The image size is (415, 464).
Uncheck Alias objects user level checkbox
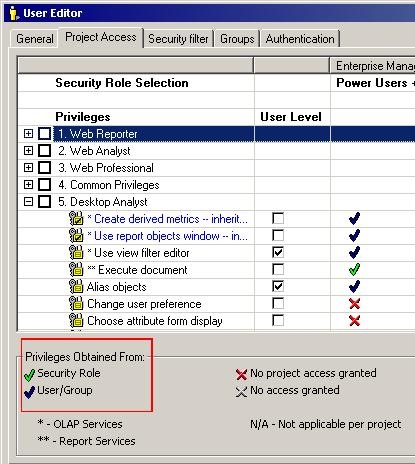click(278, 286)
